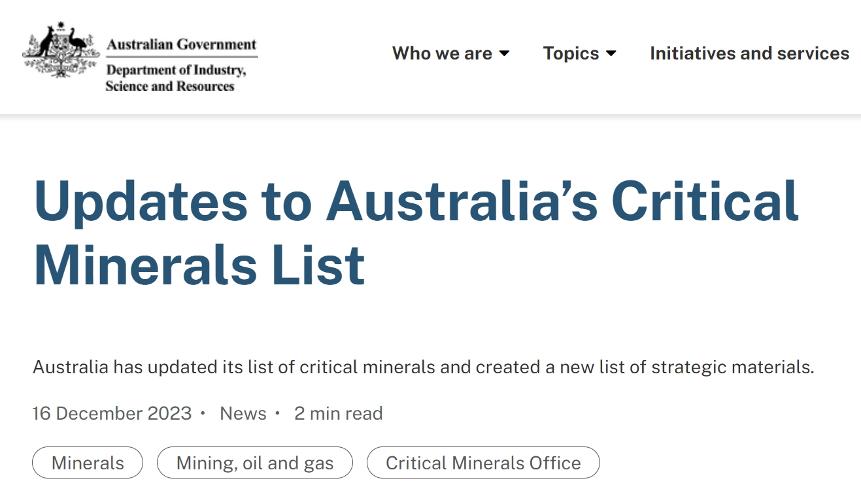Go to "Initiatives and services"
861x504 pixels.
749,54
